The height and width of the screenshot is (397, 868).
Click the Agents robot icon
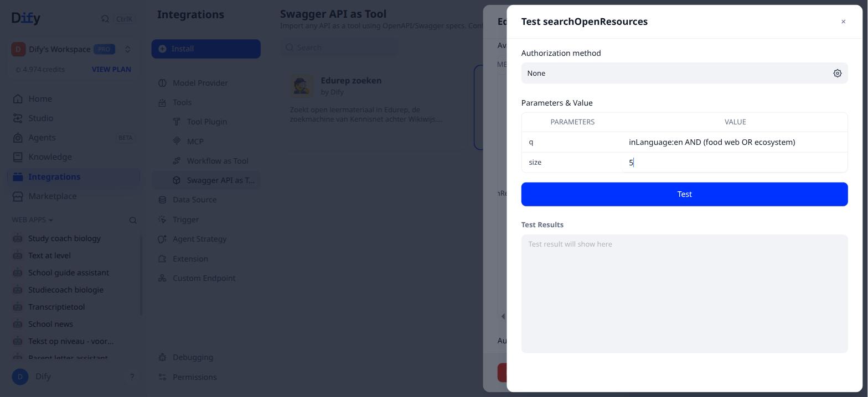(x=18, y=138)
